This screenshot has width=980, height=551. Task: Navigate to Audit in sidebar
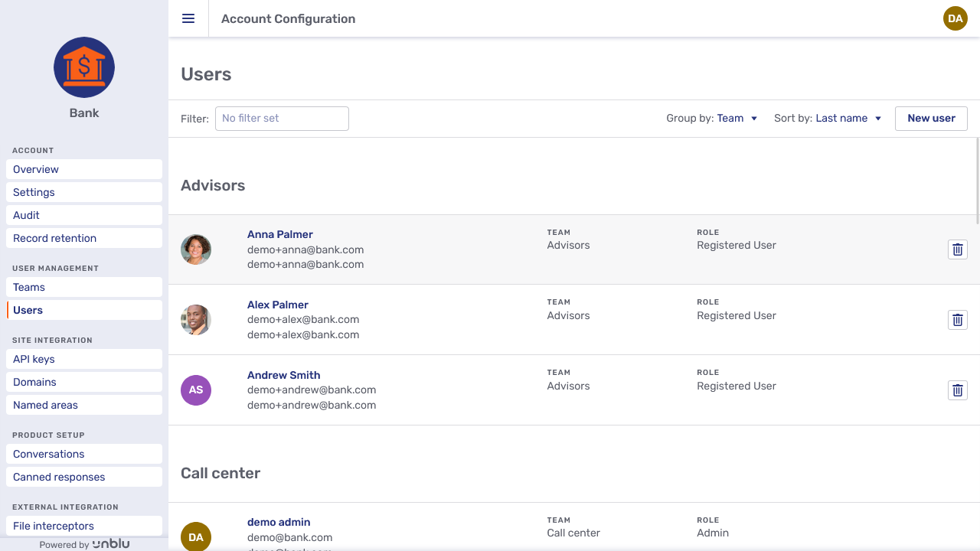coord(84,215)
